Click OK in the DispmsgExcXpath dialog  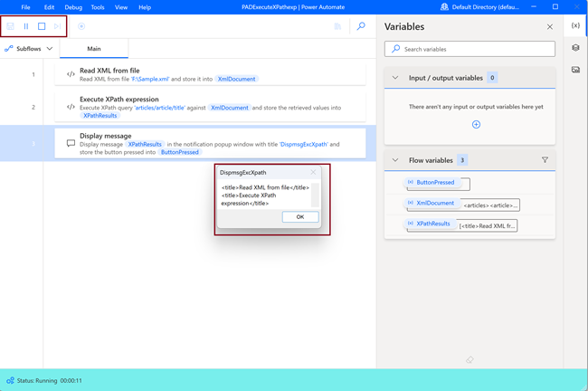300,217
